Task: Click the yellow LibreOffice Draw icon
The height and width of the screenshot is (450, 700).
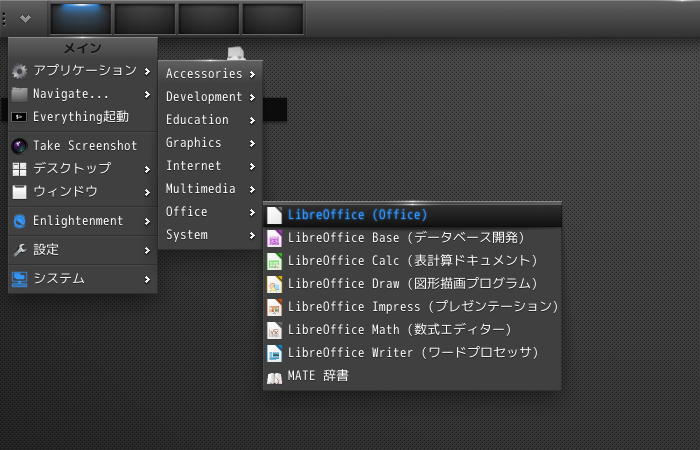Action: coord(274,284)
